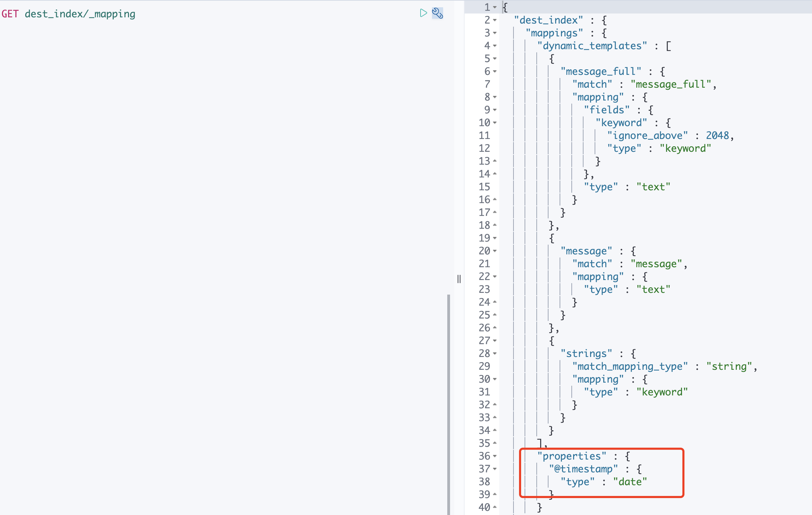
Task: Open the wrench request options menu
Action: point(437,13)
